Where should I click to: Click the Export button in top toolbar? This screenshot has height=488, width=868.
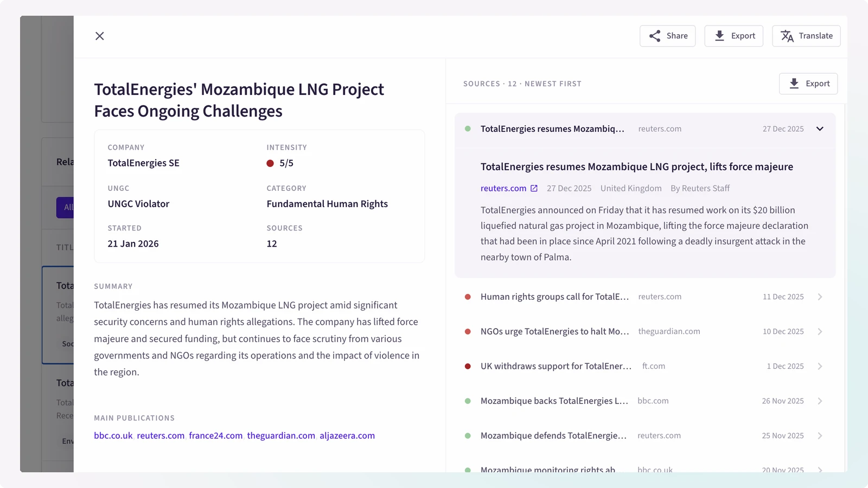(x=733, y=36)
